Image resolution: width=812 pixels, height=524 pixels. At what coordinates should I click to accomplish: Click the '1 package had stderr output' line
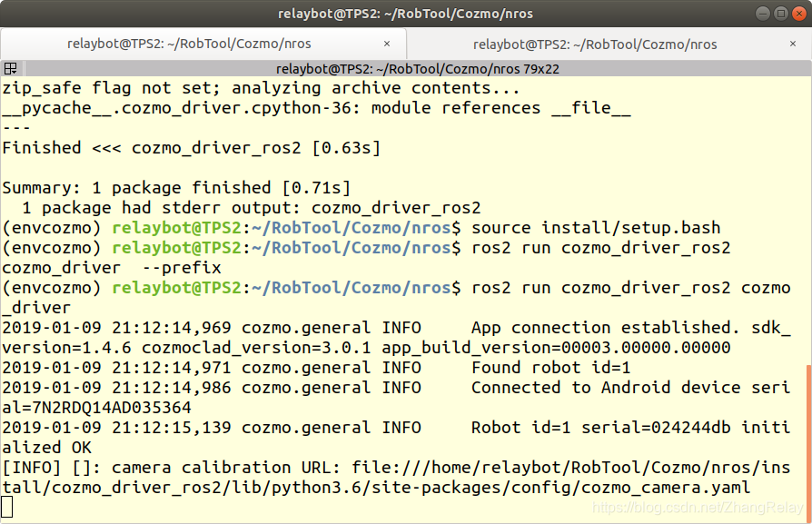[x=252, y=208]
